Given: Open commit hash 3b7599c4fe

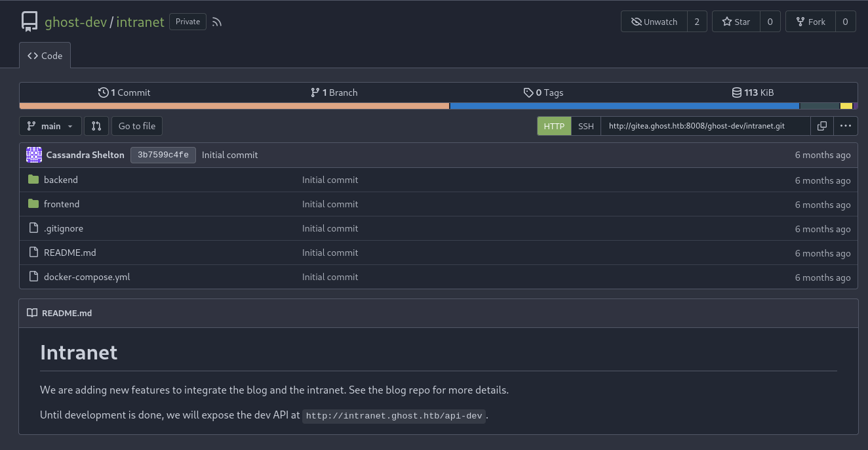Looking at the screenshot, I should coord(163,155).
